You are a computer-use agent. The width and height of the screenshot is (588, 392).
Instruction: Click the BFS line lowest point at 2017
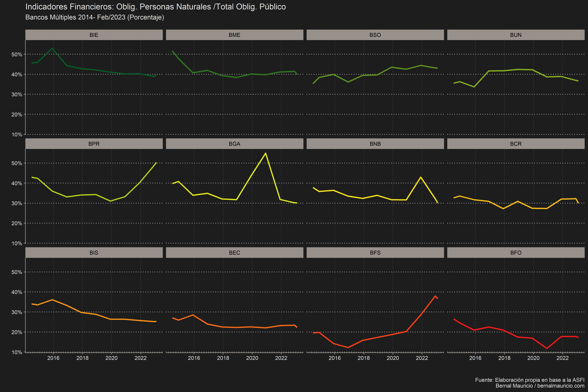click(348, 348)
